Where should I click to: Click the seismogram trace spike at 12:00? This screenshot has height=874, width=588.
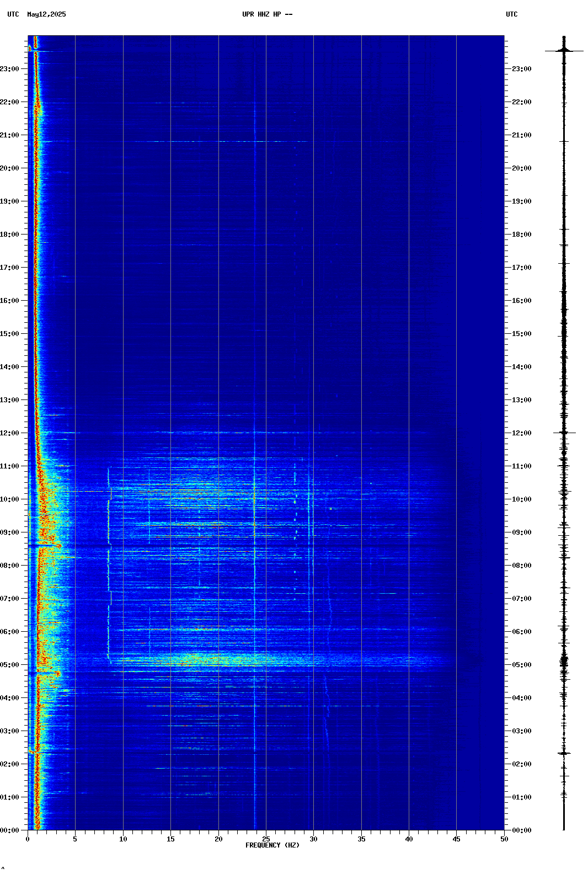pos(564,433)
